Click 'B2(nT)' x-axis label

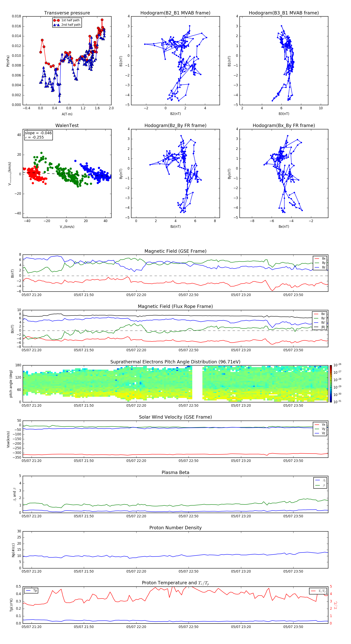175,114
